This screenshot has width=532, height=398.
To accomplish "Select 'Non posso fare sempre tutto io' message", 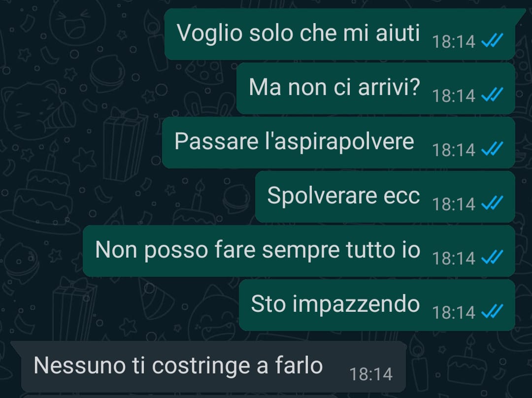I will coord(299,251).
